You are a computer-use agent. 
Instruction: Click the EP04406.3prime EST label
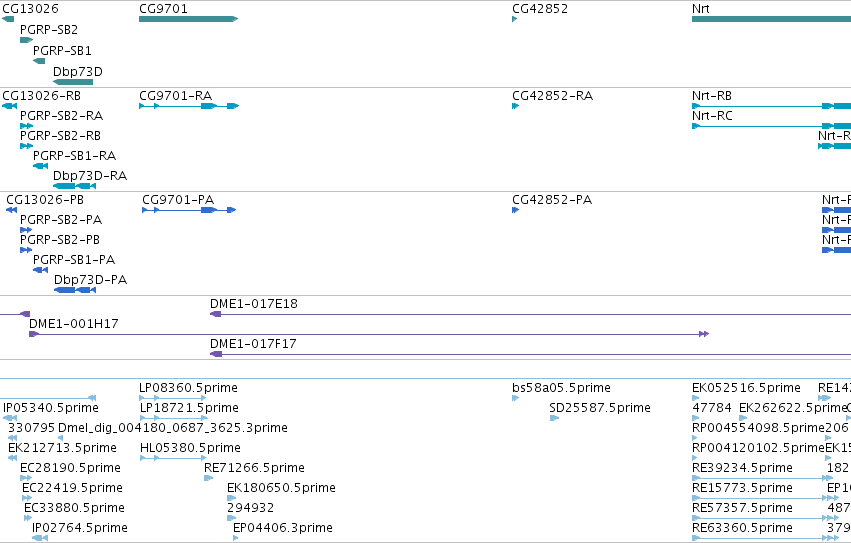click(x=283, y=528)
